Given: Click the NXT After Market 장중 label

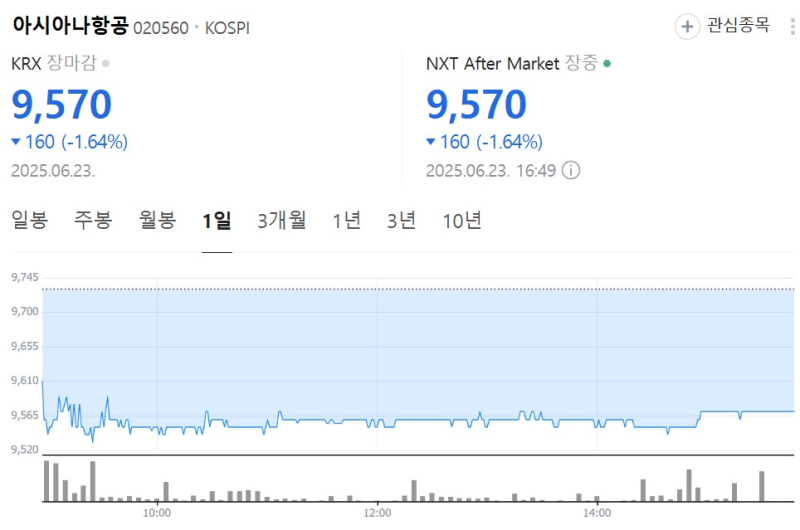Looking at the screenshot, I should pos(511,63).
